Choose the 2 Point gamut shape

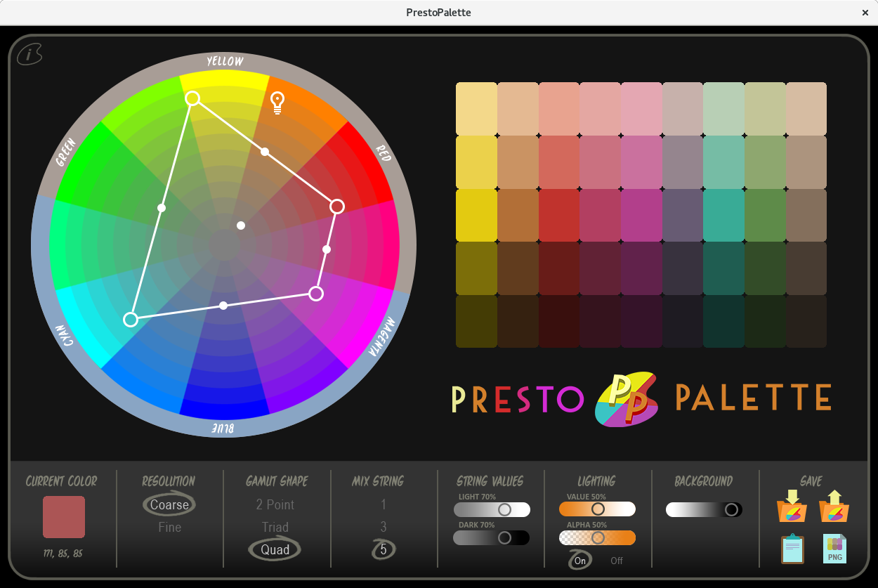click(x=275, y=504)
